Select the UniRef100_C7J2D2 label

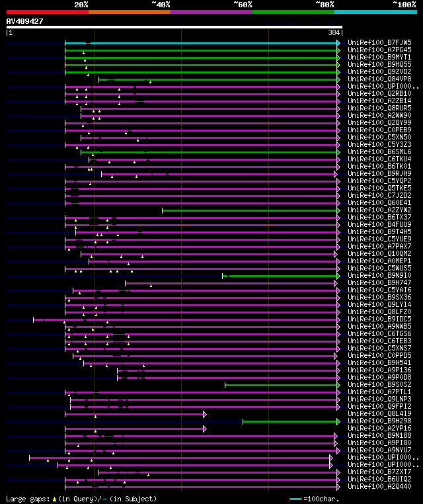tap(379, 195)
